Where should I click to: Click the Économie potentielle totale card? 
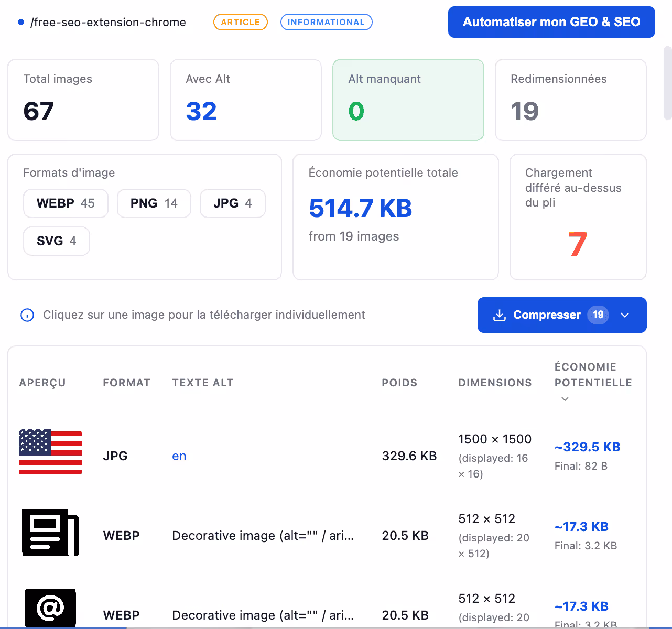[x=396, y=217]
